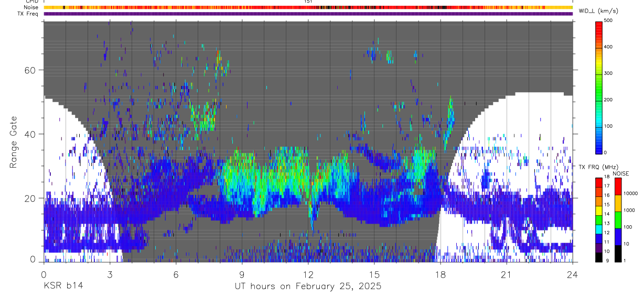The image size is (644, 297).
Task: Pick the red top NOISE swatch
Action: tap(618, 186)
